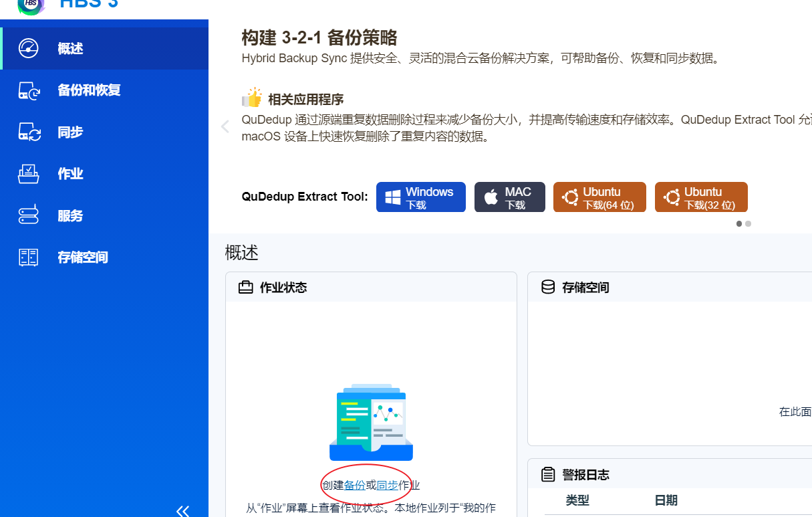Click the log icon beside 警报日志

pyautogui.click(x=548, y=475)
